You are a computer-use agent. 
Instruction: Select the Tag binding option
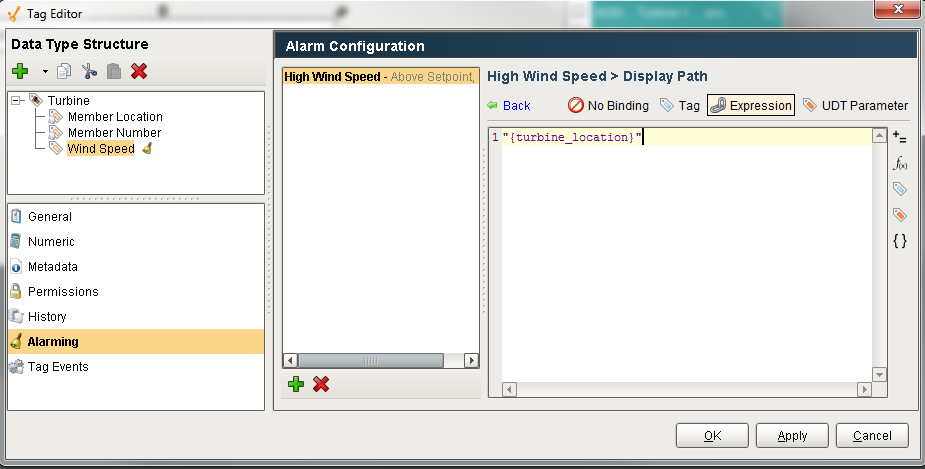(x=680, y=106)
